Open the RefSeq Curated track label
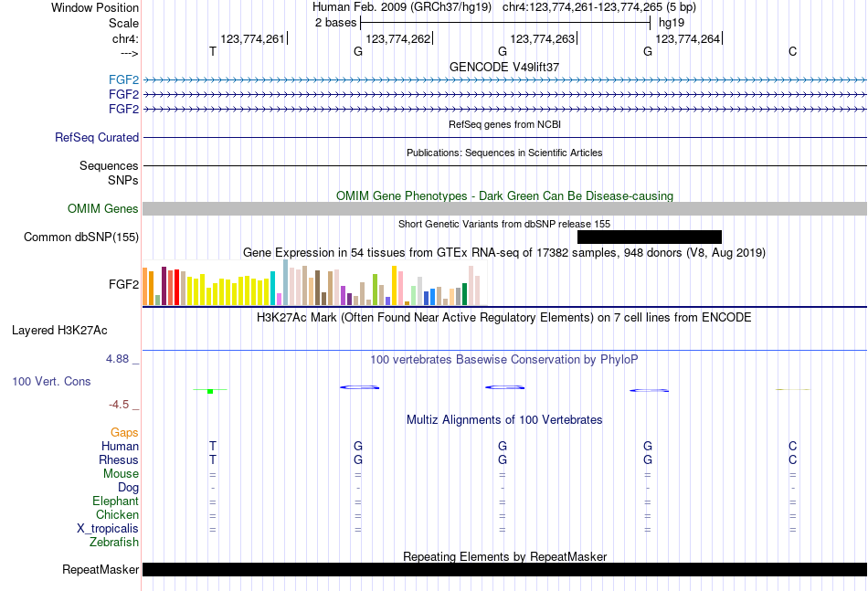Image resolution: width=868 pixels, height=591 pixels. click(x=96, y=137)
